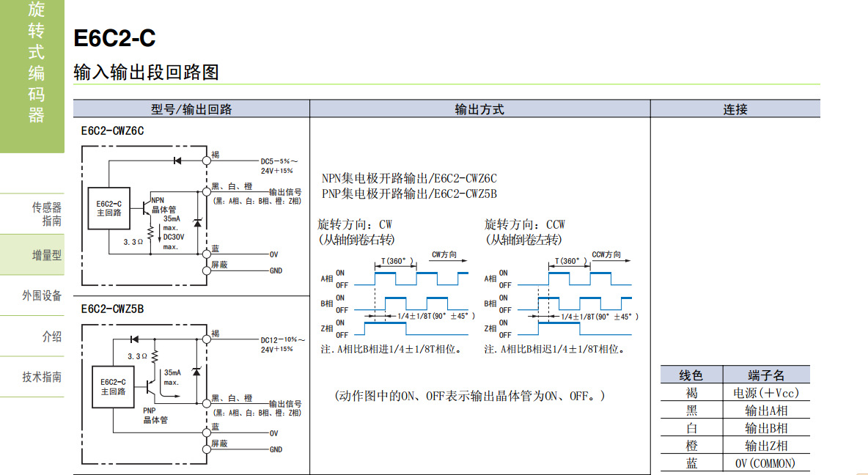The width and height of the screenshot is (868, 475).
Task: Expand the 型号/输出回路 column header
Action: tap(192, 108)
